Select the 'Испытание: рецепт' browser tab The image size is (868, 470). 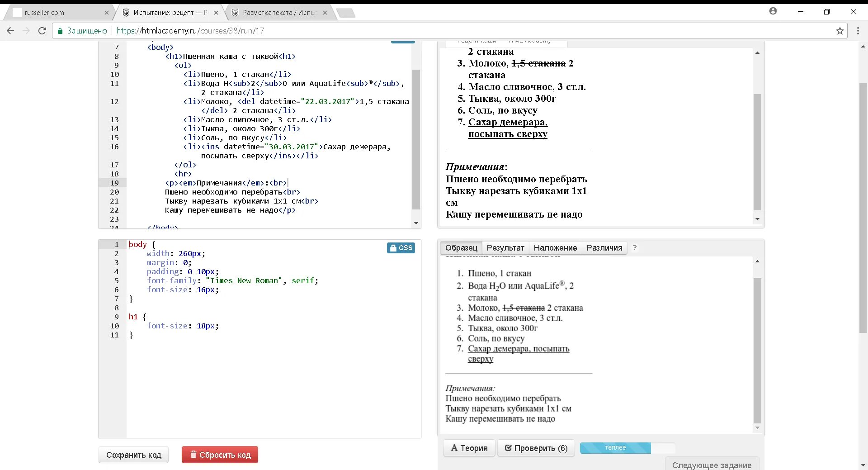pyautogui.click(x=170, y=13)
